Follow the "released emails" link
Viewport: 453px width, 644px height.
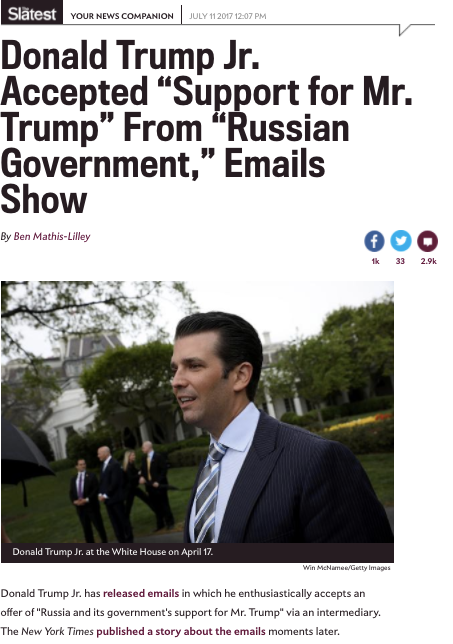[141, 593]
